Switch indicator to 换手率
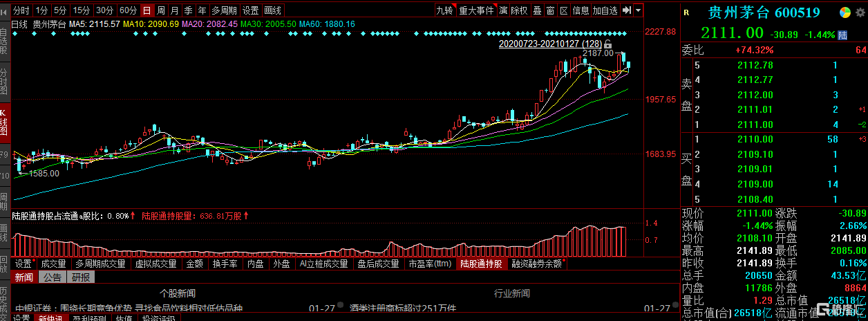 pyautogui.click(x=225, y=264)
